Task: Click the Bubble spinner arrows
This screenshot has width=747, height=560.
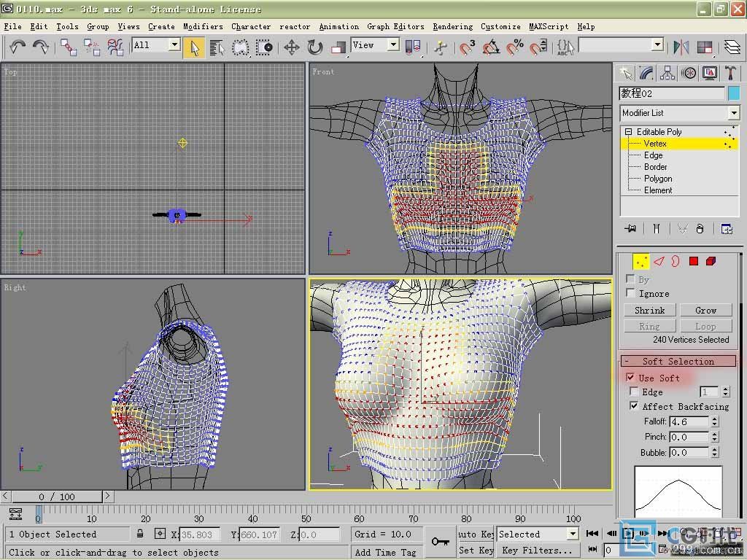Action: click(714, 452)
